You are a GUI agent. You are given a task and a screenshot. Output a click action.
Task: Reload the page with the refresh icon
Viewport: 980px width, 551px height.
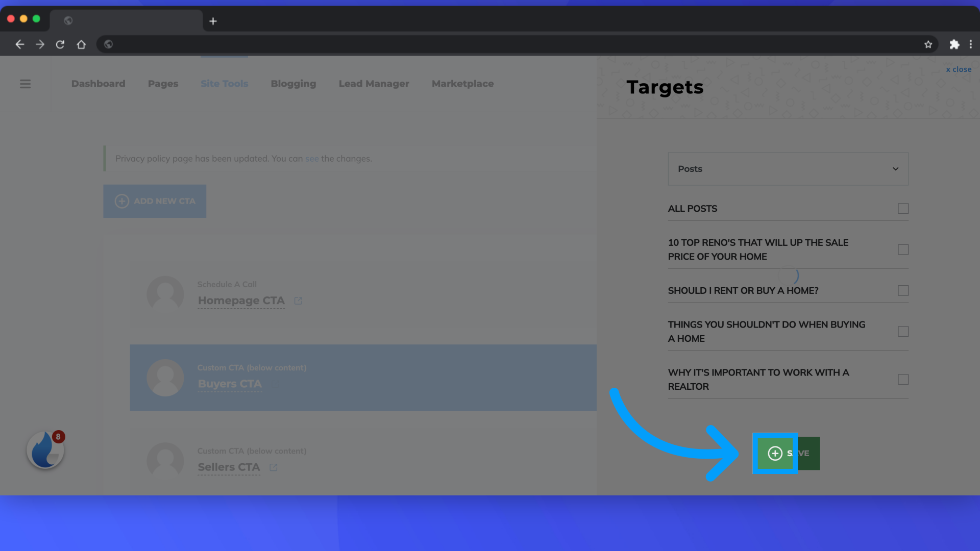tap(60, 44)
